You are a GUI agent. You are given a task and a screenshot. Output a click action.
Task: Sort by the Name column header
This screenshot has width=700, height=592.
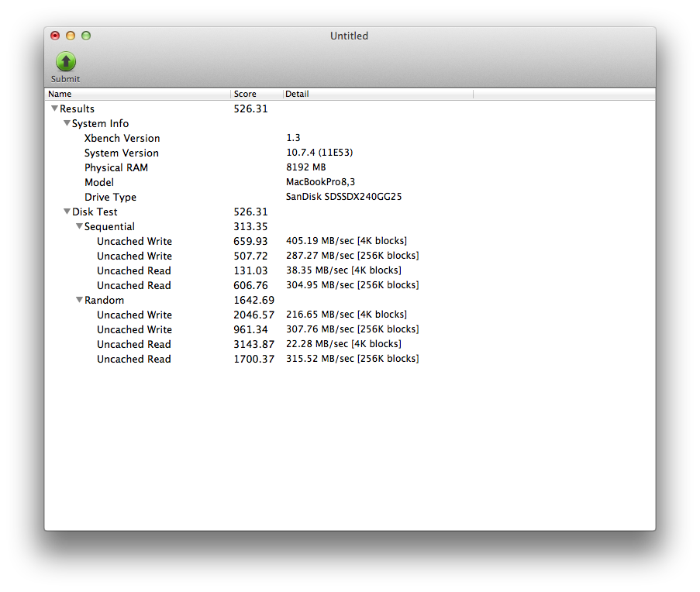pyautogui.click(x=138, y=94)
